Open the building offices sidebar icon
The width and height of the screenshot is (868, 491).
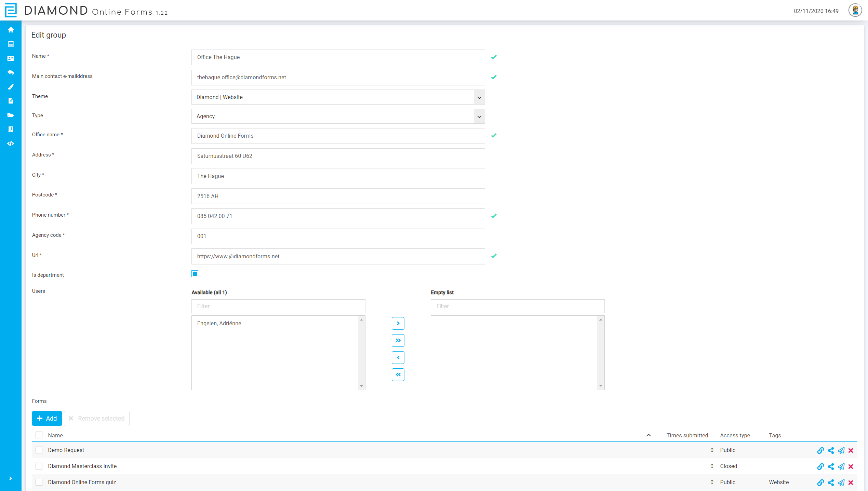[x=11, y=129]
